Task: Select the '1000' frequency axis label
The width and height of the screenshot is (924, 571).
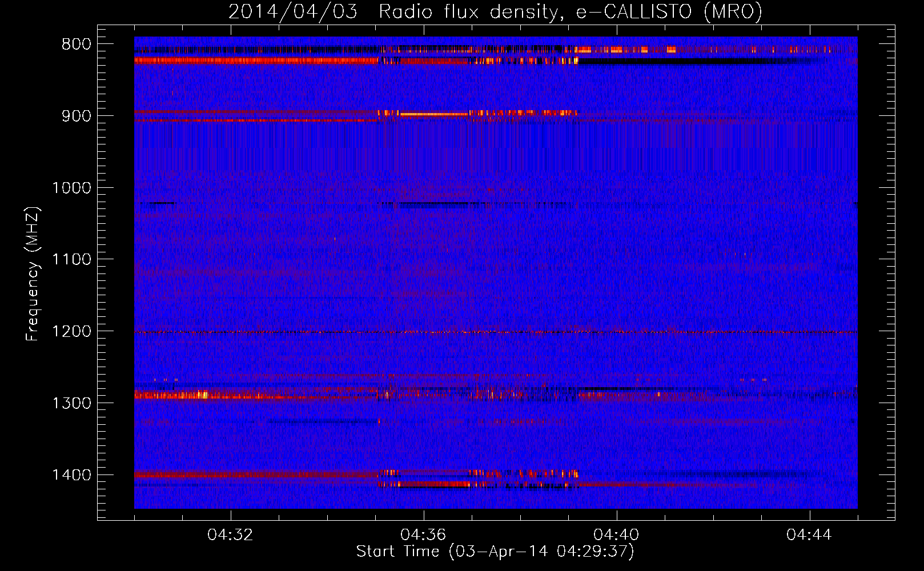Action: (x=71, y=188)
